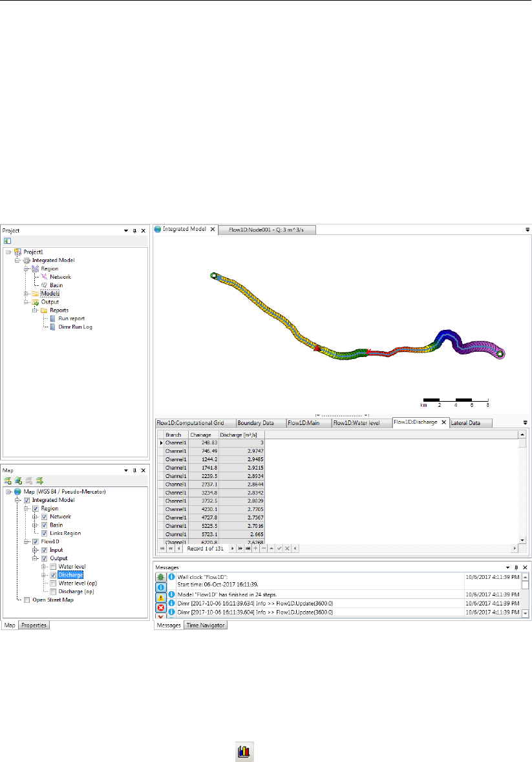This screenshot has height=762, width=532.
Task: Click the Discharge [m³/s] column header
Action: (x=242, y=435)
